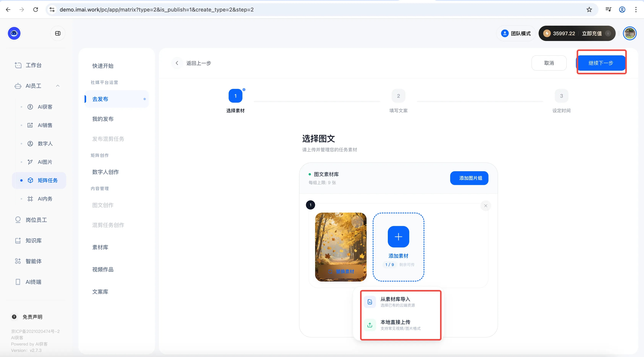Click the 返回上一步 back arrow icon
The height and width of the screenshot is (357, 644).
[x=177, y=63]
